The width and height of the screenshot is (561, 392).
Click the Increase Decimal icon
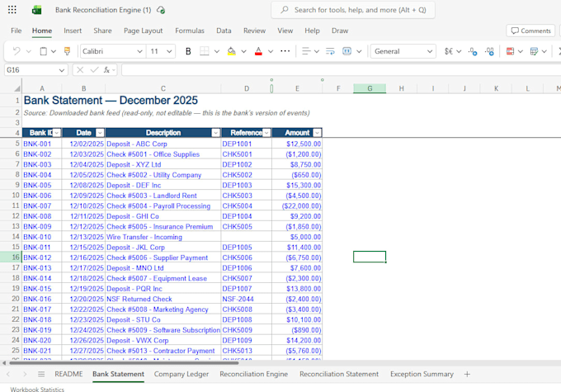click(x=489, y=51)
